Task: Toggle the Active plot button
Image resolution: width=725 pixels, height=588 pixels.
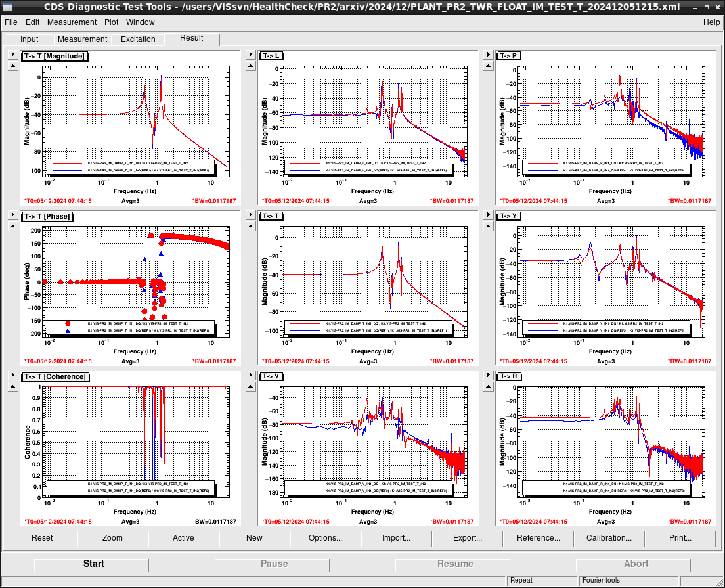Action: coord(184,538)
